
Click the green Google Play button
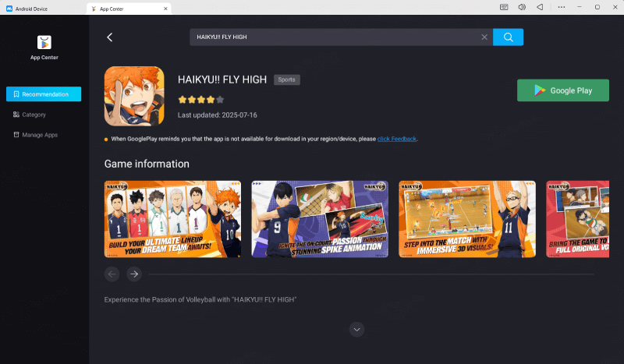pyautogui.click(x=562, y=90)
